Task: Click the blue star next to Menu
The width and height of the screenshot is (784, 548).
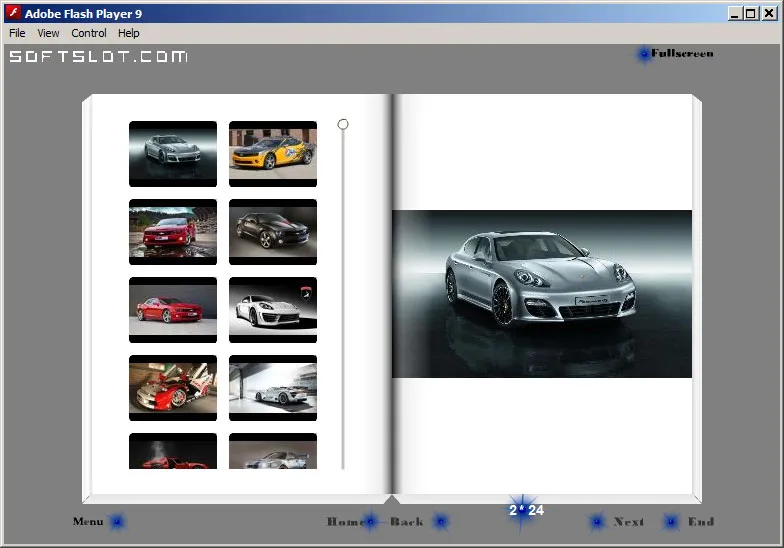Action: pyautogui.click(x=118, y=522)
